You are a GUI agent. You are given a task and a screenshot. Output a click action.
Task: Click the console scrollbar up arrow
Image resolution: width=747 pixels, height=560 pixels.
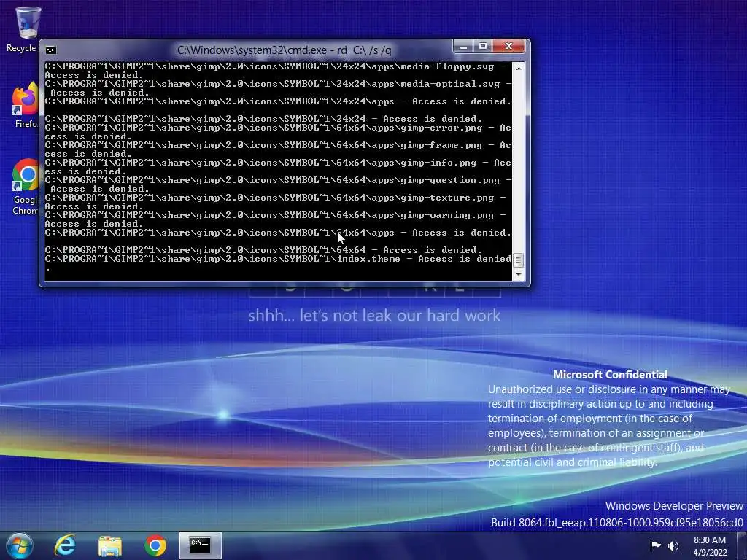(x=519, y=68)
